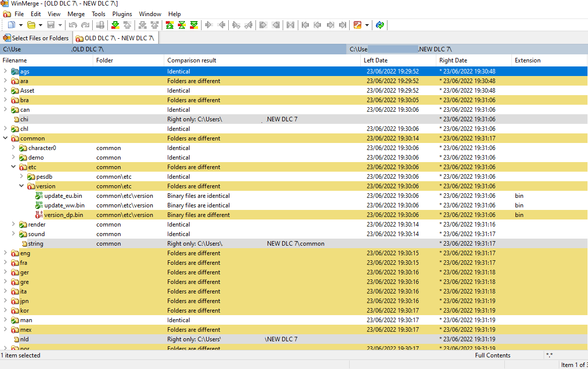Select the sound folder name
588x369 pixels.
click(36, 234)
